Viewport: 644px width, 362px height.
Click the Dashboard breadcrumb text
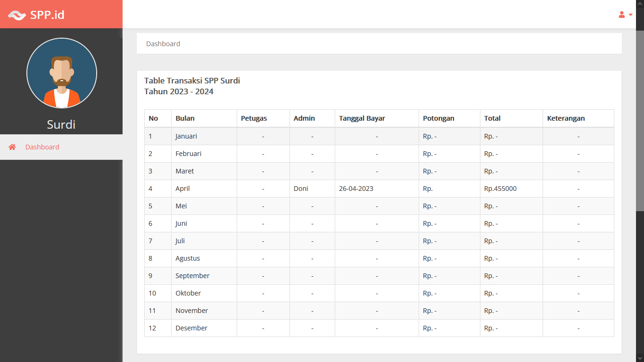pyautogui.click(x=163, y=44)
